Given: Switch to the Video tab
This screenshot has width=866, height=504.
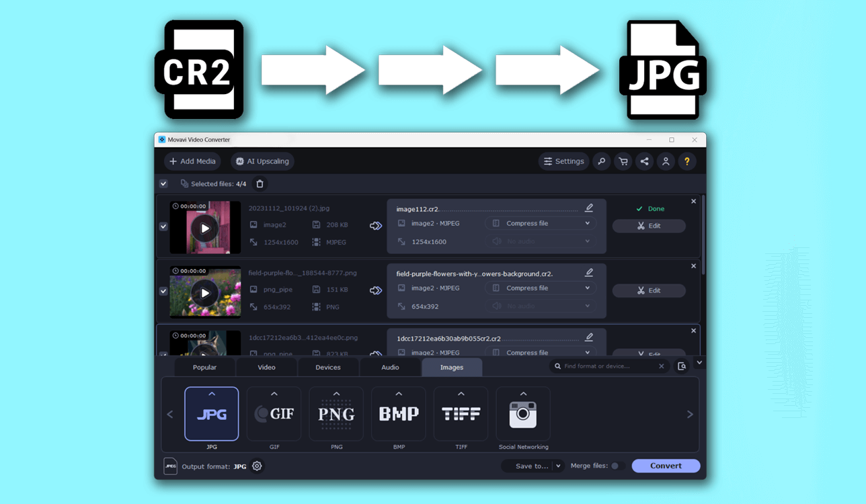Looking at the screenshot, I should point(266,367).
